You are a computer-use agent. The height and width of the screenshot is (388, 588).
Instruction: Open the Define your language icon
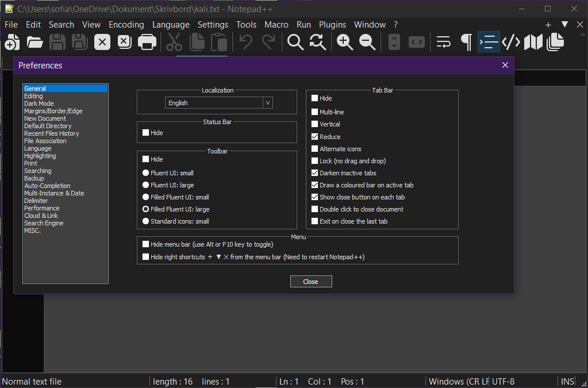pos(511,41)
